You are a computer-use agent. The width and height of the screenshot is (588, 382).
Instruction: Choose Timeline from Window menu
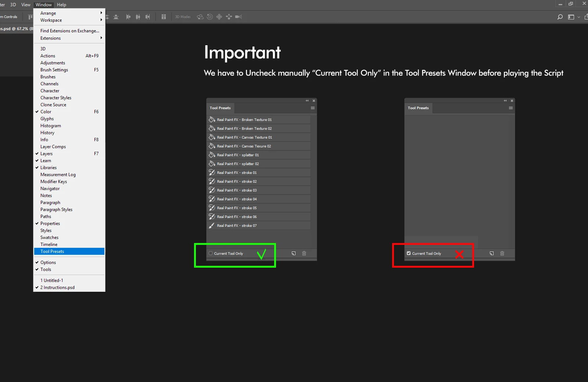tap(69, 244)
